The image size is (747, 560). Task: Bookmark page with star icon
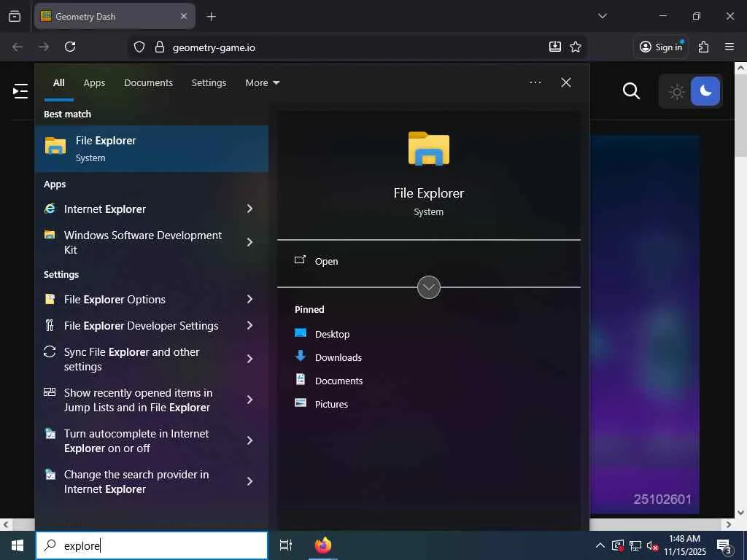tap(576, 47)
